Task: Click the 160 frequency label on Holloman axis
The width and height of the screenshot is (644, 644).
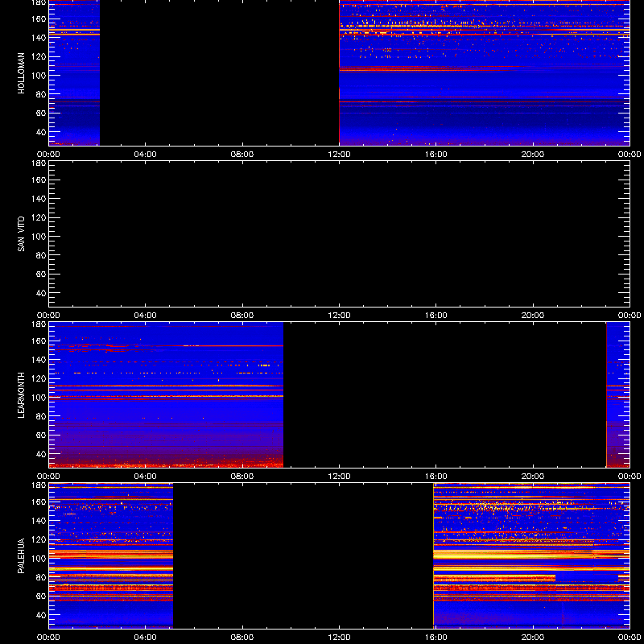Action: tap(39, 19)
